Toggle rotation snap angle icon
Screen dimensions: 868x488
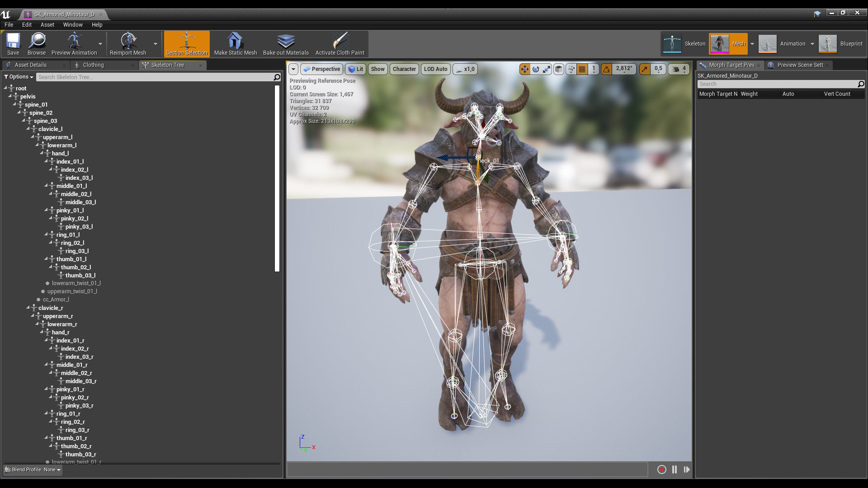(606, 69)
